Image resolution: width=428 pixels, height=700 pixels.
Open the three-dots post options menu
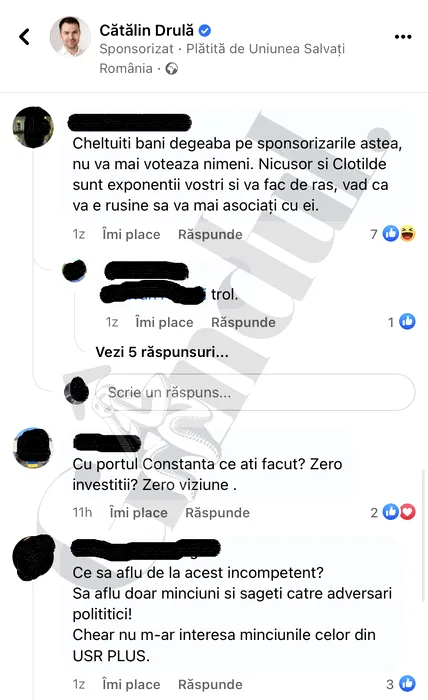pos(403,37)
